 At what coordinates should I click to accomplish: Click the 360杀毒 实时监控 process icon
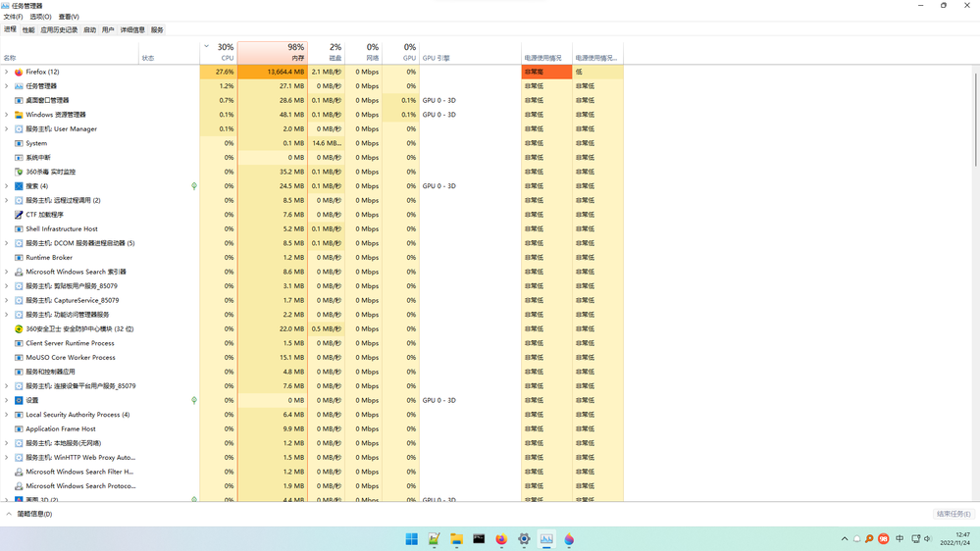click(19, 172)
